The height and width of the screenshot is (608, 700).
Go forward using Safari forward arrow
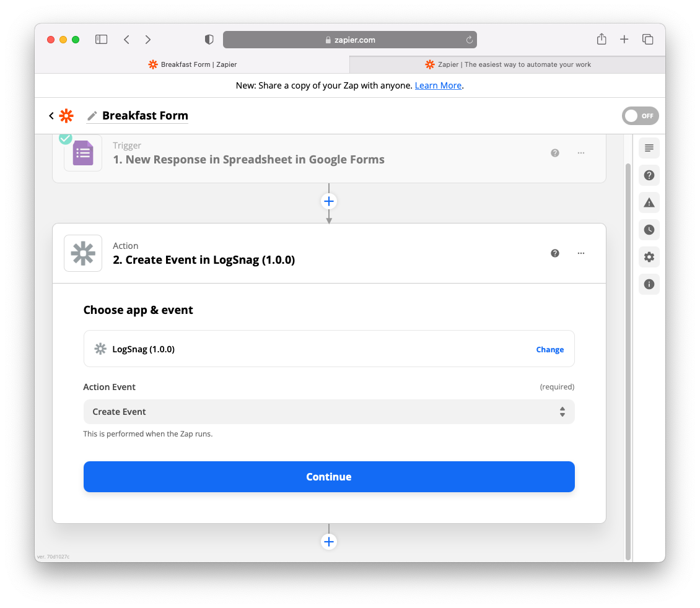coord(148,39)
